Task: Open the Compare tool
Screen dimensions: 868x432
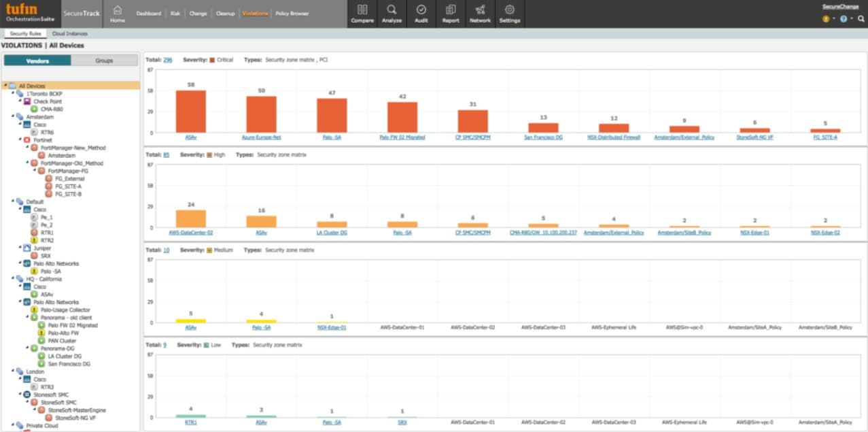Action: [362, 14]
